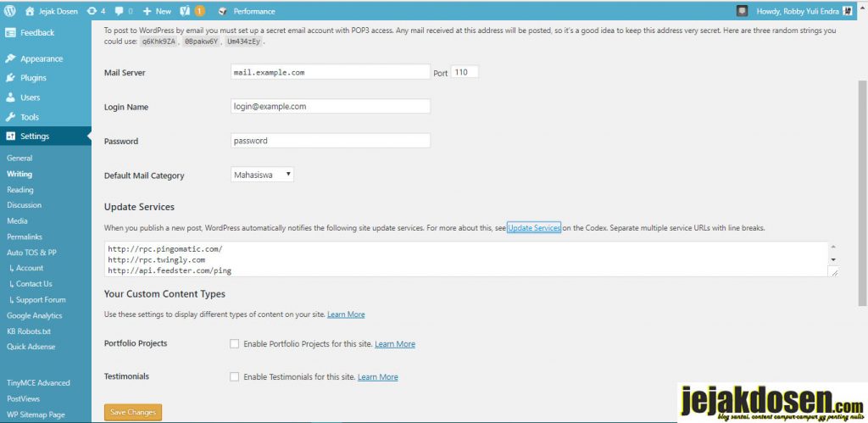Open the Howdy Robby Yuli Endra account menu

coord(795,11)
